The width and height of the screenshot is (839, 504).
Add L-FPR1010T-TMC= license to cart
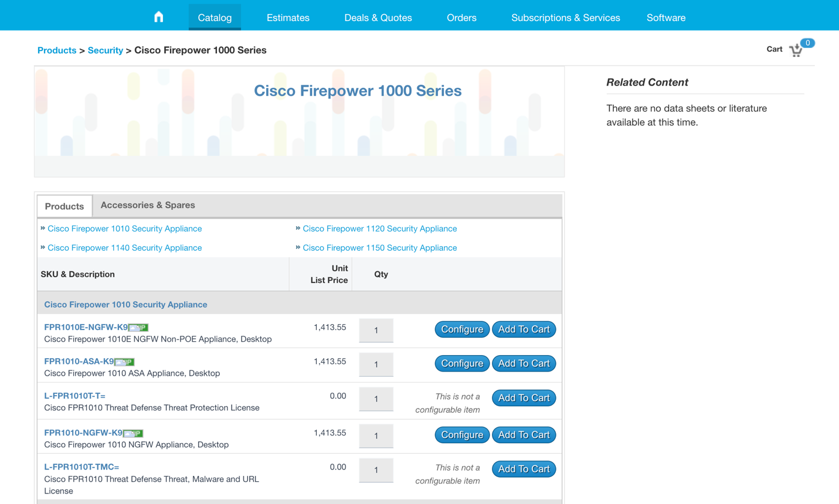tap(524, 469)
